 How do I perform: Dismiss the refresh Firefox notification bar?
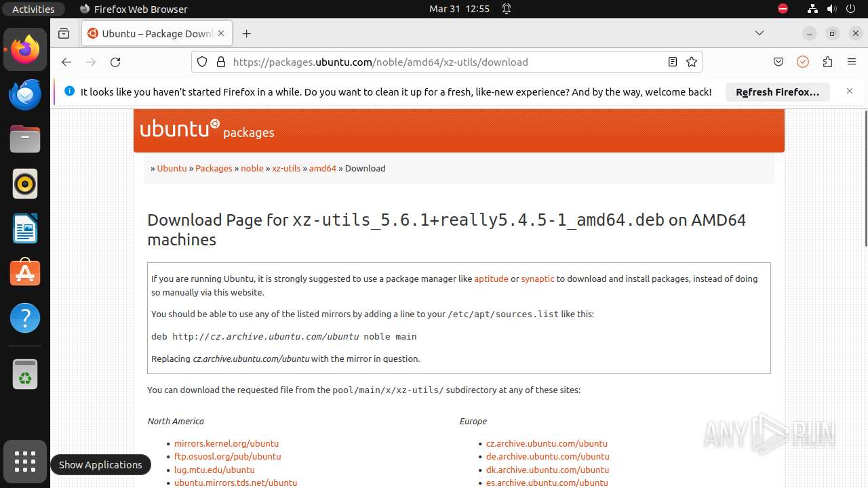coord(849,91)
